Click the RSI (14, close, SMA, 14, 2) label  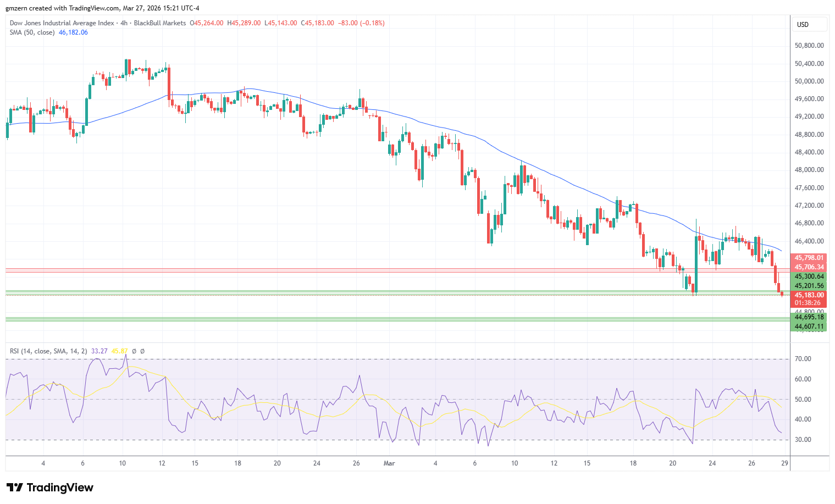coord(48,351)
